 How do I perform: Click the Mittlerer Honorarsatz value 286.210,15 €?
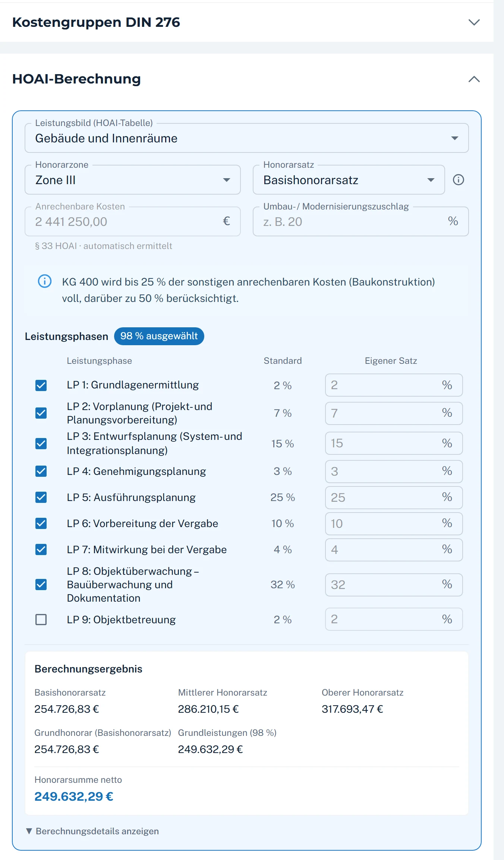[208, 709]
